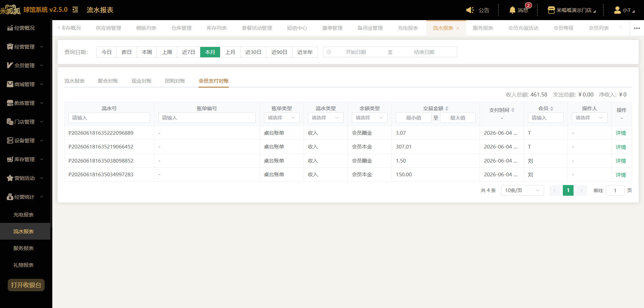Image resolution: width=644 pixels, height=308 pixels.
Task: Open 经营概况 in the sidebar
Action: pos(25,28)
